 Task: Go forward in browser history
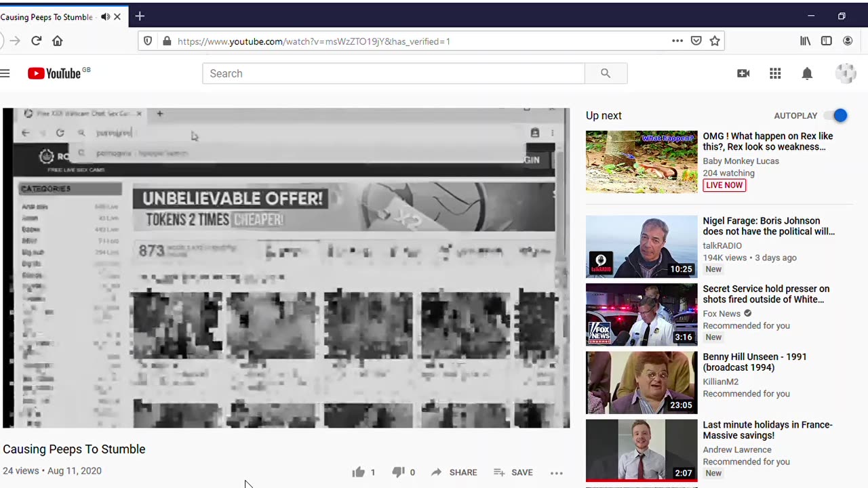[x=15, y=41]
